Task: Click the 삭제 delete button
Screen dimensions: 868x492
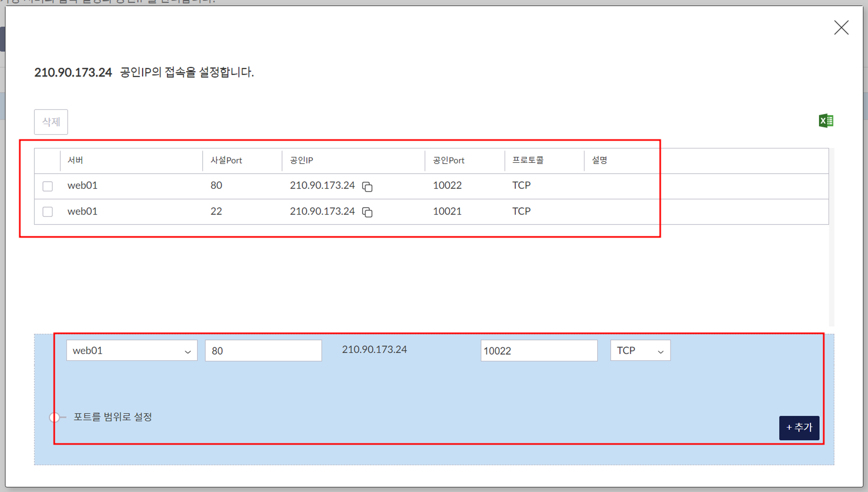Action: click(x=51, y=122)
